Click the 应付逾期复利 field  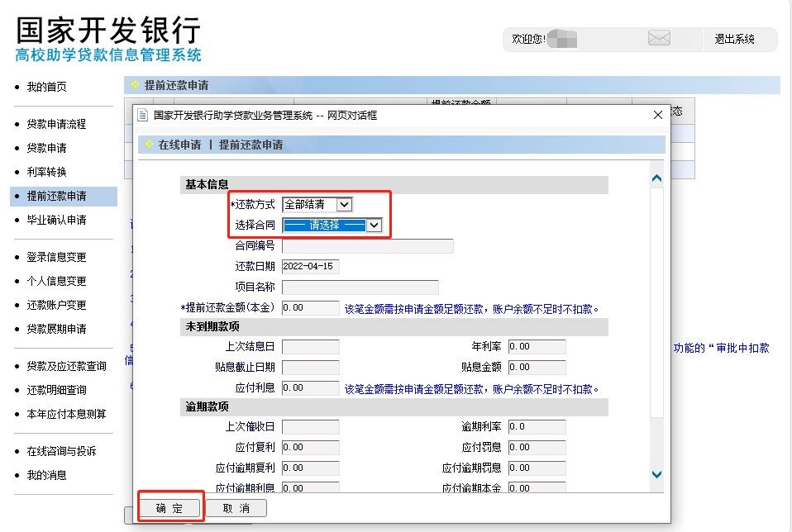(310, 468)
